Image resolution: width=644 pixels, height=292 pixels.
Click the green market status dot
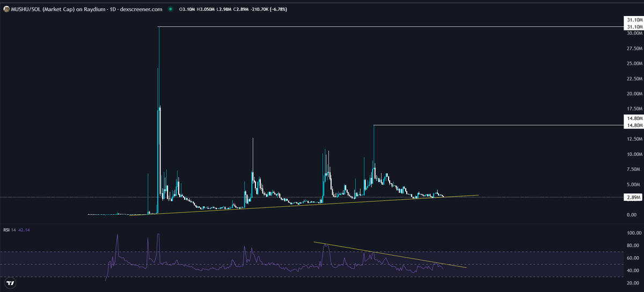coord(171,9)
